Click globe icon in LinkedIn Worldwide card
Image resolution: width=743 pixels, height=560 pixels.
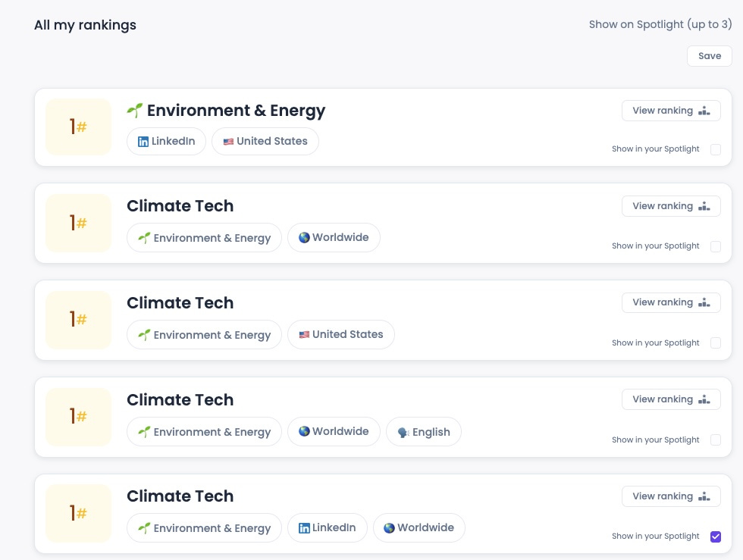pyautogui.click(x=389, y=527)
